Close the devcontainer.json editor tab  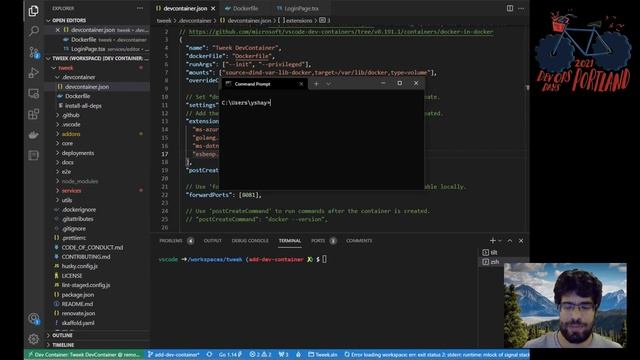pyautogui.click(x=213, y=9)
